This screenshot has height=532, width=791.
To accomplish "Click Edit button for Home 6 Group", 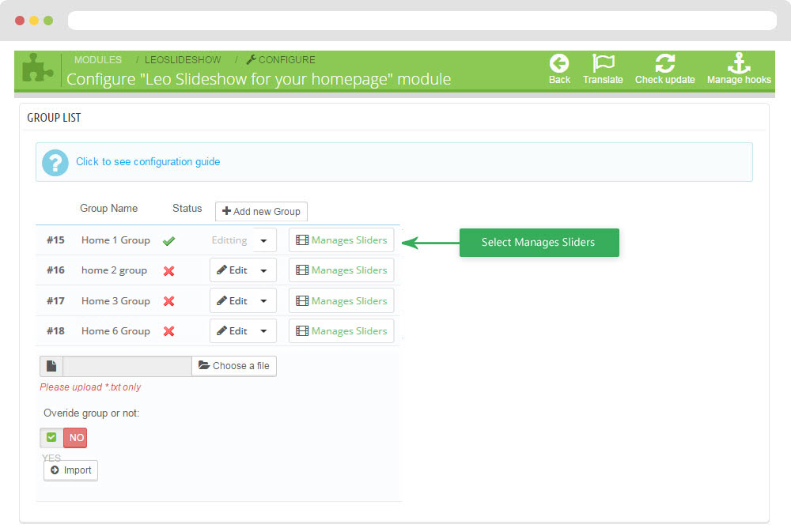I will (232, 331).
